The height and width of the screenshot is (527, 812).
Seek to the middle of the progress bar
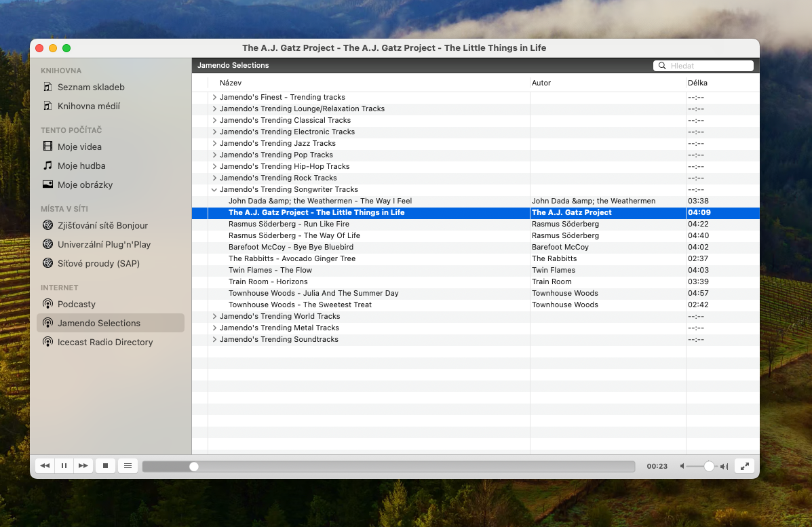[389, 467]
